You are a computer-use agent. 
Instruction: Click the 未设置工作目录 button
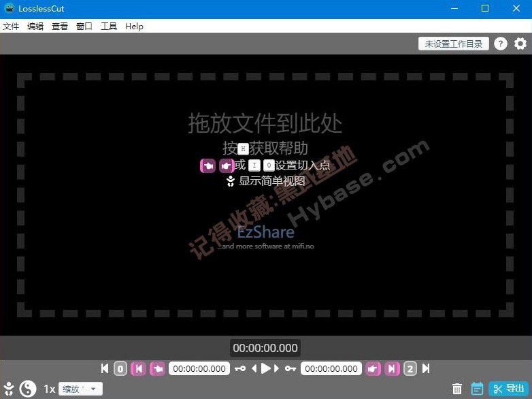point(454,44)
